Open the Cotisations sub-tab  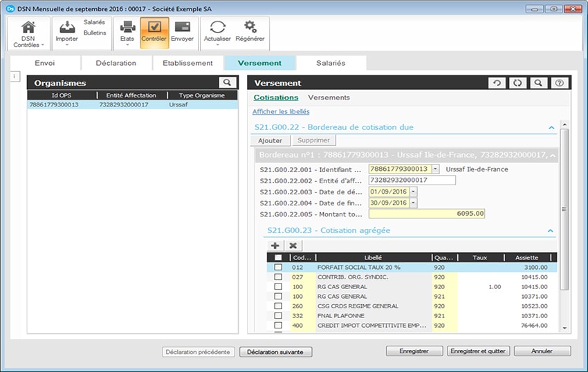pyautogui.click(x=276, y=97)
